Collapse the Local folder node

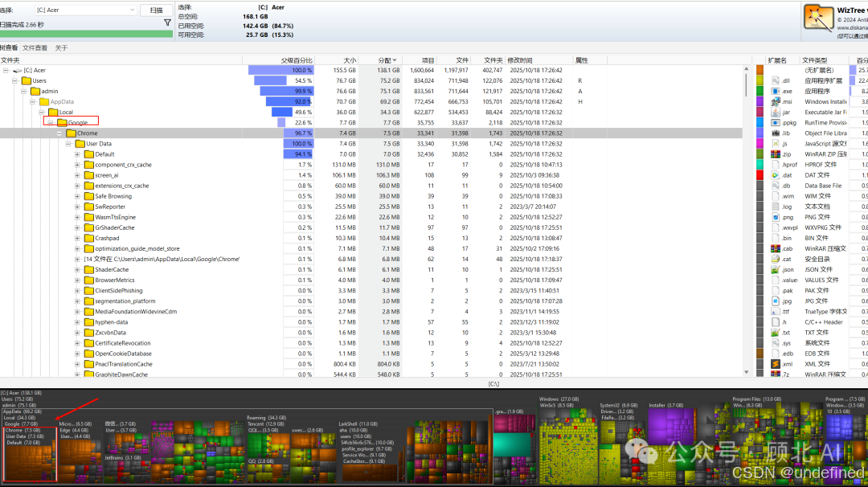coord(42,113)
